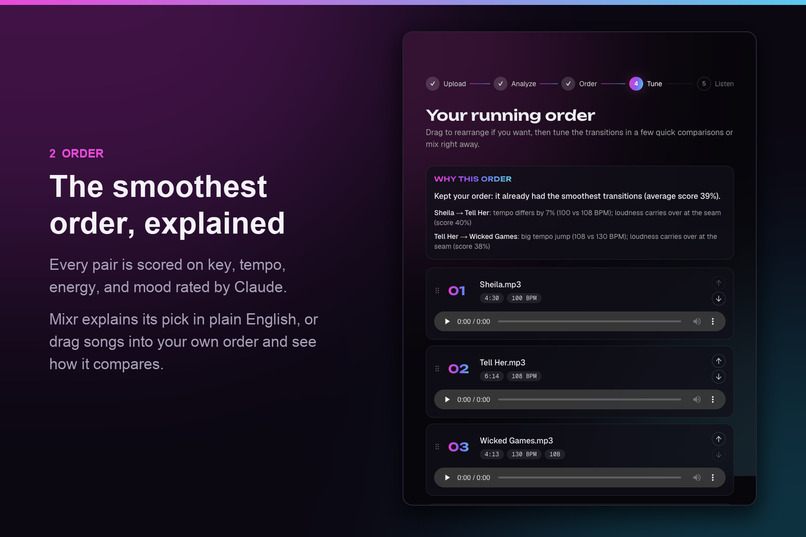Click the 6:14 duration badge
Viewport: 806px width, 537px height.
tap(491, 376)
